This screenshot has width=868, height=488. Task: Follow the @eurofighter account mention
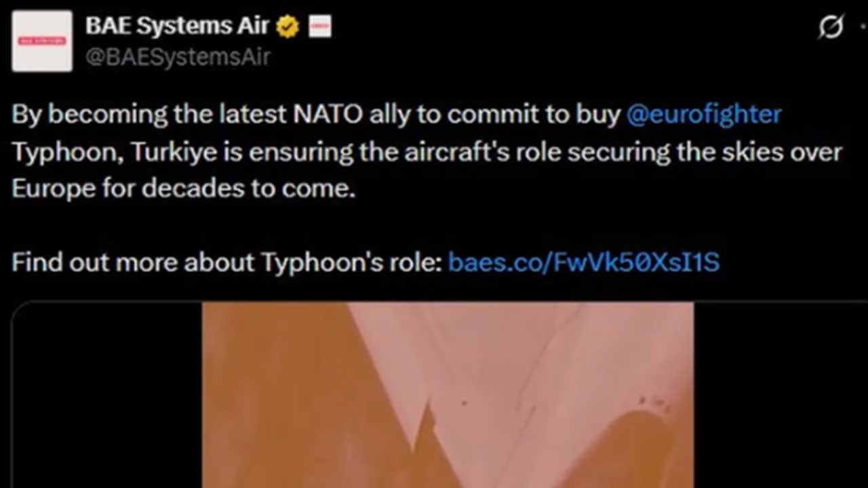[705, 114]
